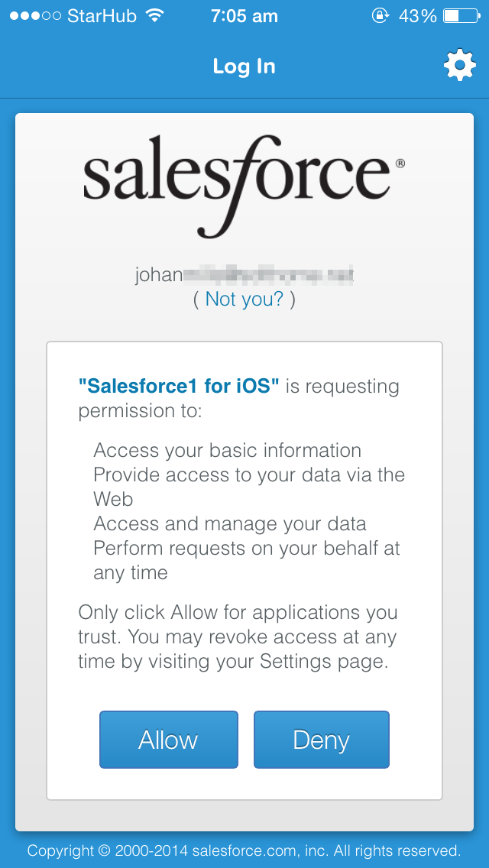Click the 7:05 am clock display
Screen dimensions: 489x868
pos(244,15)
